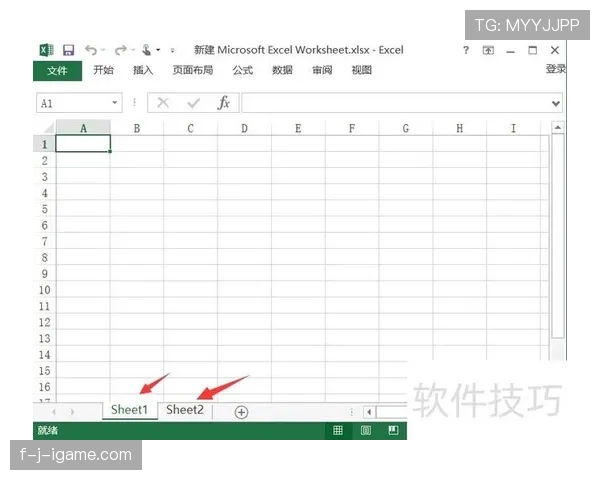The width and height of the screenshot is (600, 480).
Task: Select column G header
Action: point(406,128)
